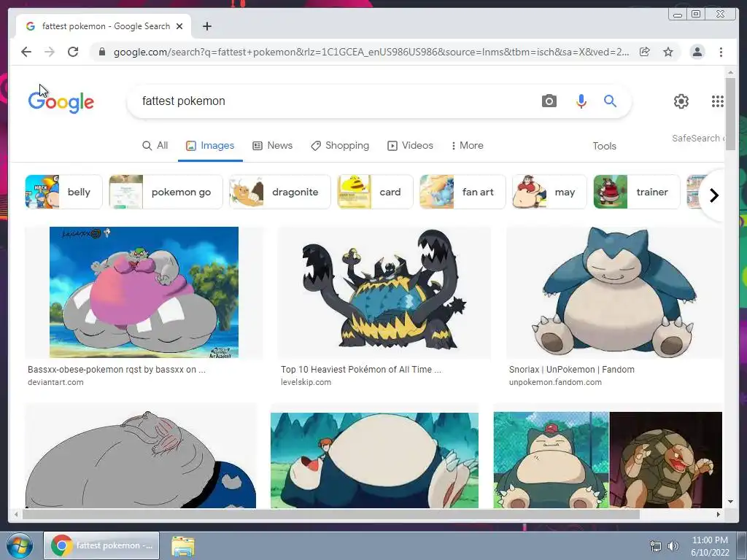This screenshot has height=560, width=747.
Task: Open gray pokemon lying down image
Action: [141, 456]
